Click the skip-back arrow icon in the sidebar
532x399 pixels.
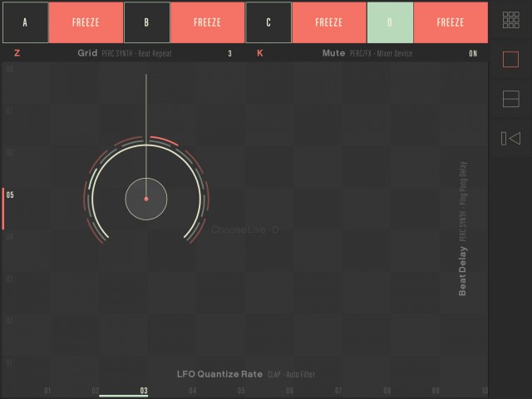tap(510, 138)
